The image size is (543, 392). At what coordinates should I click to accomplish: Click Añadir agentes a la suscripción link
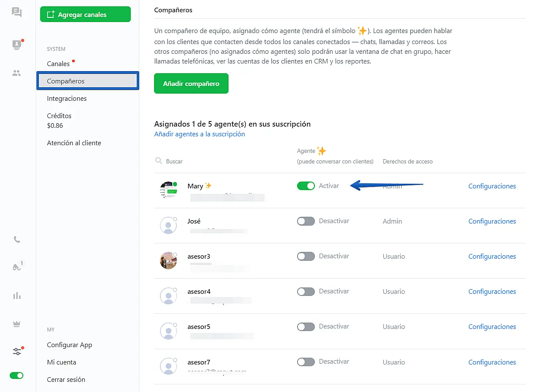tap(199, 134)
